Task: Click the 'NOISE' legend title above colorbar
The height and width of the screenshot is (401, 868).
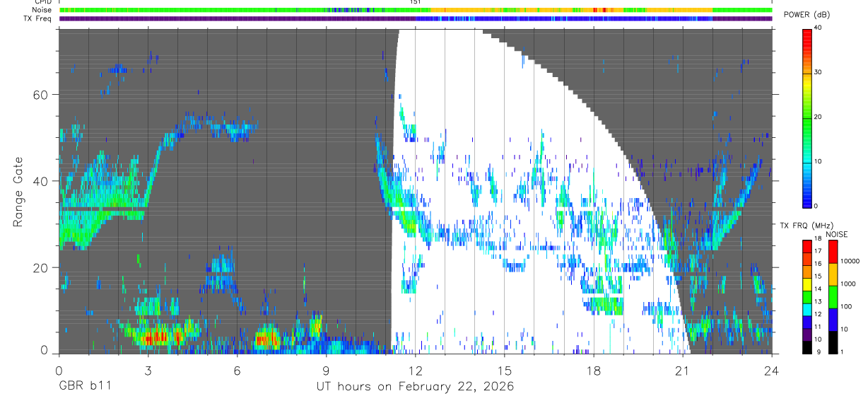Action: (838, 234)
